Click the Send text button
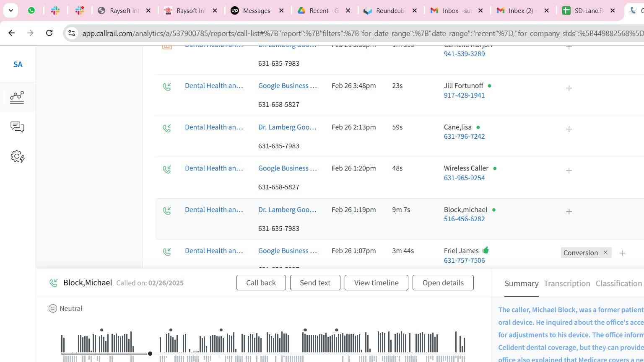This screenshot has width=644, height=362. click(315, 283)
